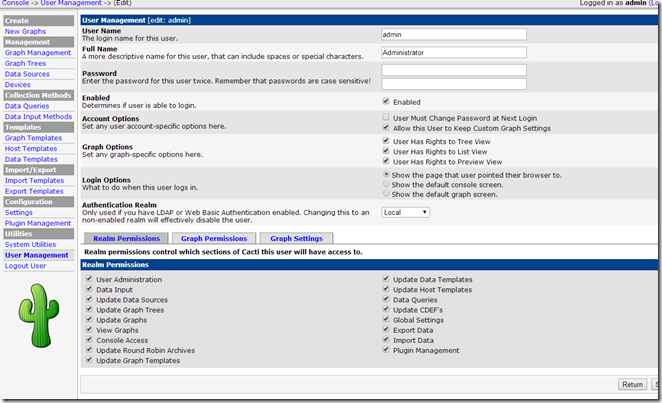Toggle Global Settings permission

tap(386, 319)
